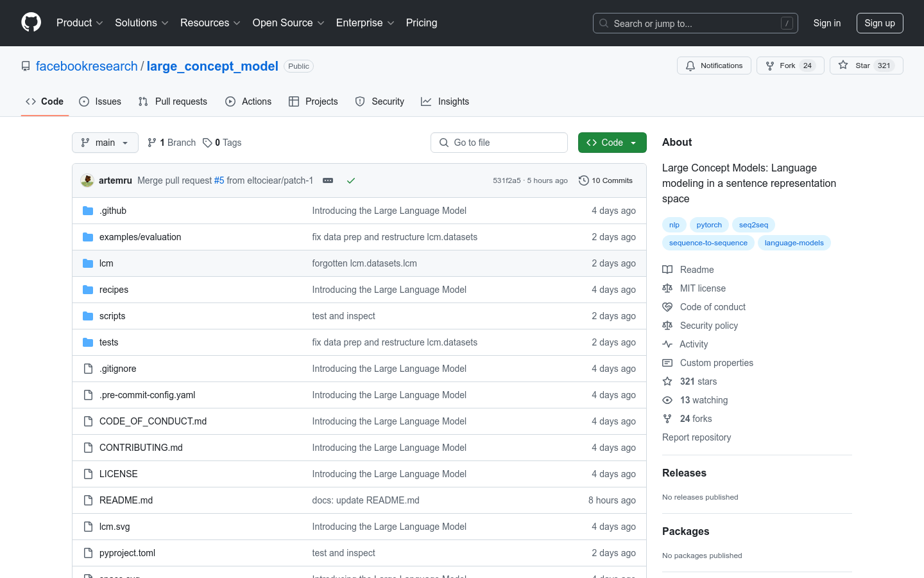This screenshot has width=924, height=578.
Task: Expand the Enterprise menu
Action: [365, 23]
